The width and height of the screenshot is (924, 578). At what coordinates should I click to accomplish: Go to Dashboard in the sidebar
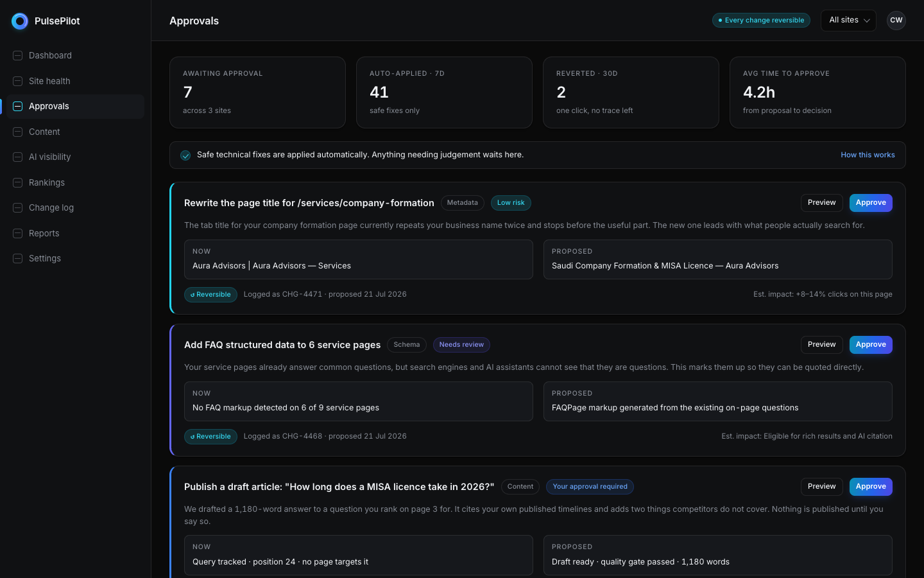[76, 56]
